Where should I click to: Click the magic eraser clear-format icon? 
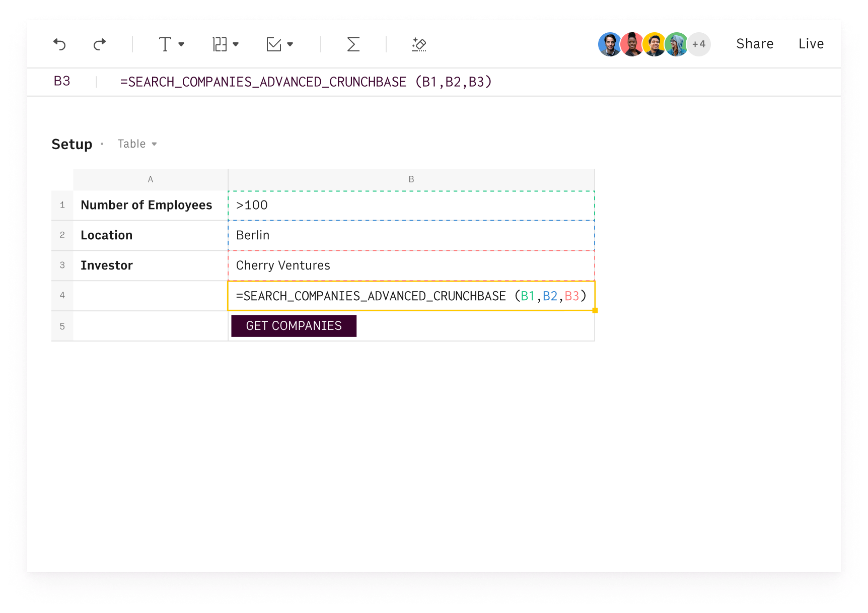pyautogui.click(x=419, y=44)
